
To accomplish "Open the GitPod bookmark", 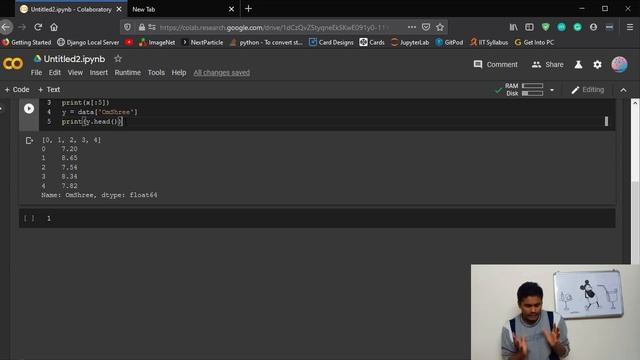I will click(x=449, y=42).
